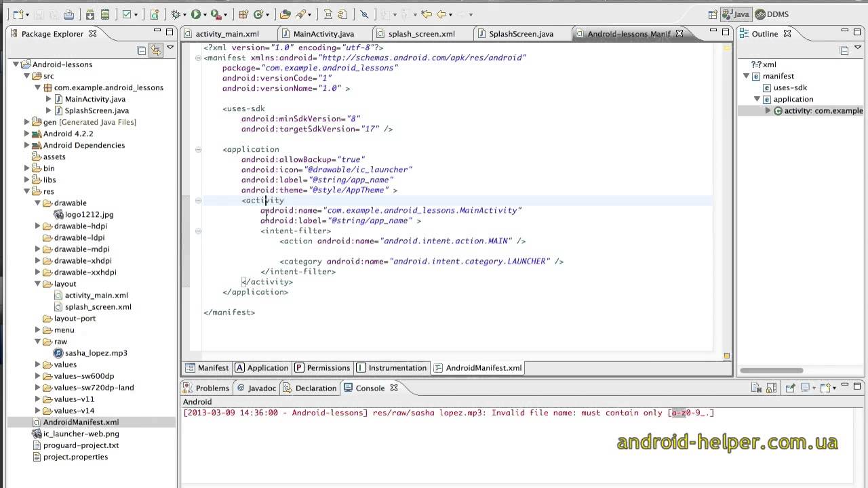Open the Android Virtual Device Manager icon

coord(105,14)
